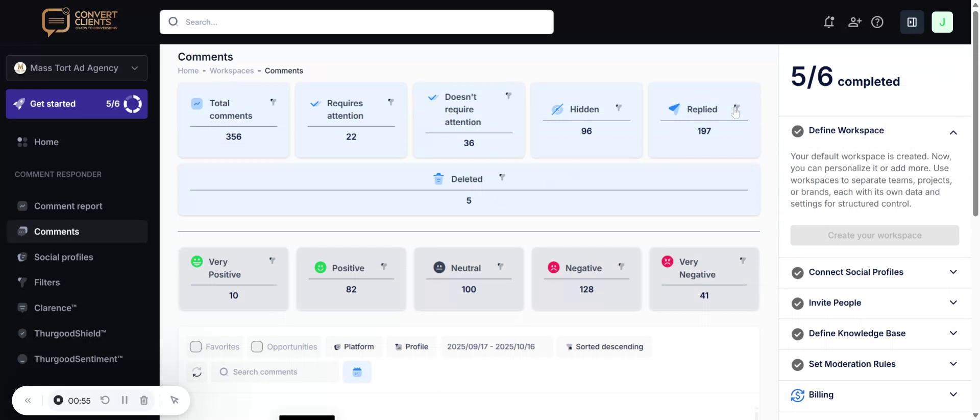This screenshot has height=420, width=980.
Task: Filter by Hidden funnel icon
Action: point(618,108)
